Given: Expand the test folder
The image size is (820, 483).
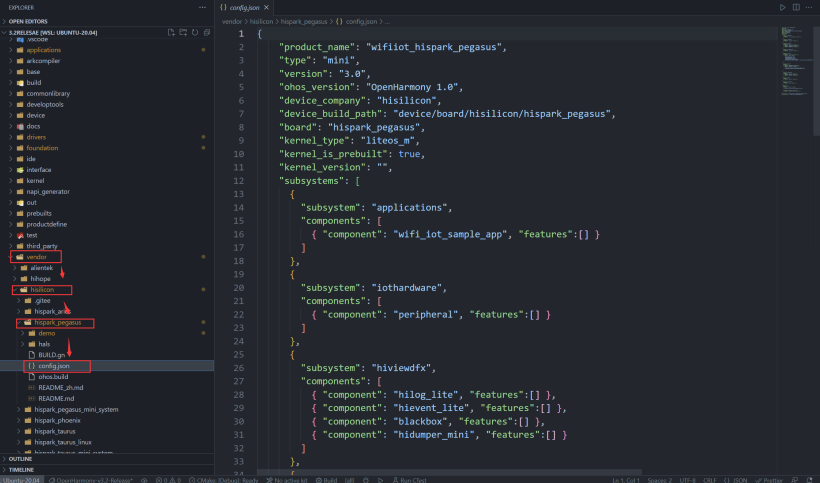Looking at the screenshot, I should point(32,235).
